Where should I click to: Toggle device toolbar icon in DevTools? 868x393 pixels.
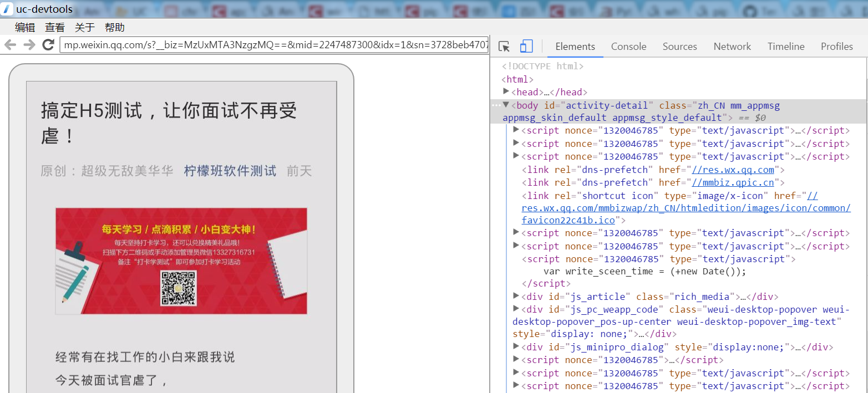[x=526, y=47]
